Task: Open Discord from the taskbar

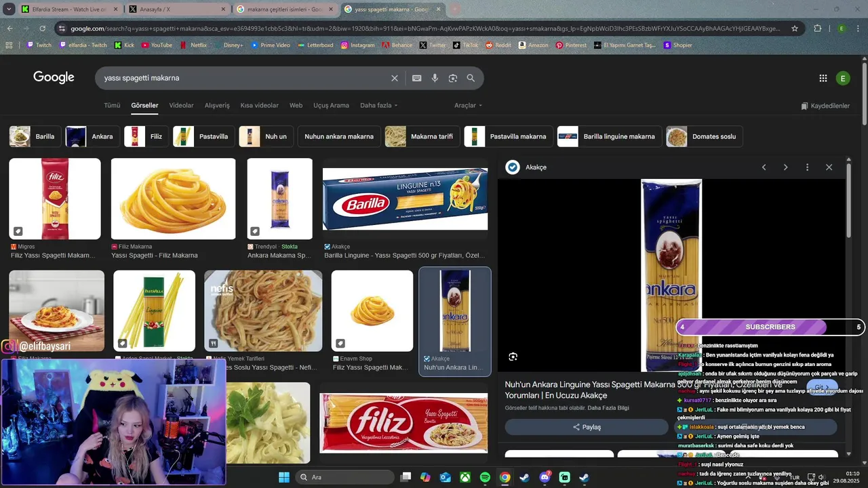Action: point(545,477)
